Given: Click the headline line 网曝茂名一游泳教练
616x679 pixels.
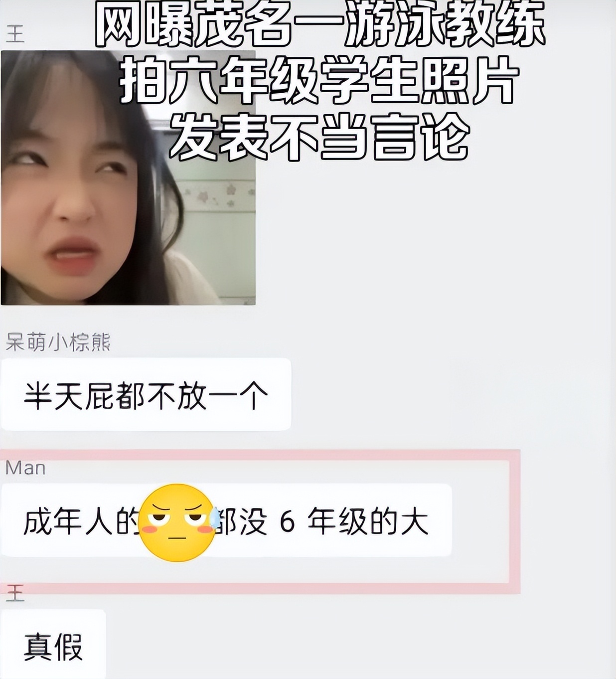Looking at the screenshot, I should coord(319,24).
